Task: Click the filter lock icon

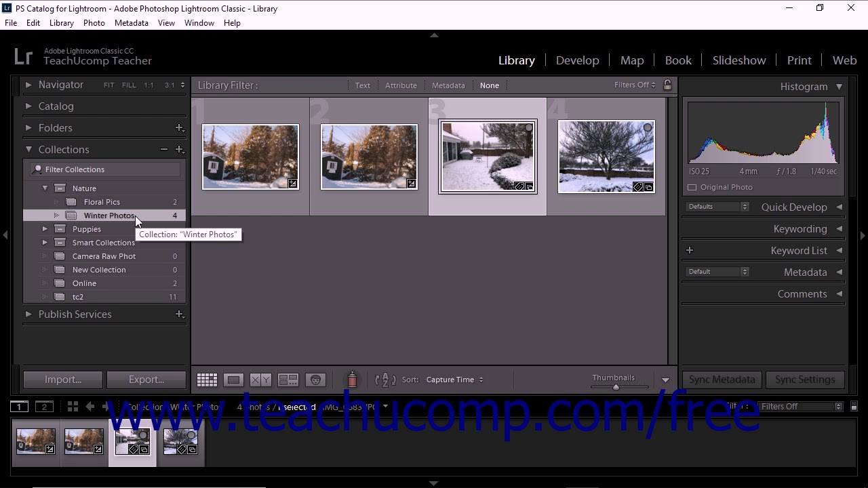Action: pos(667,85)
